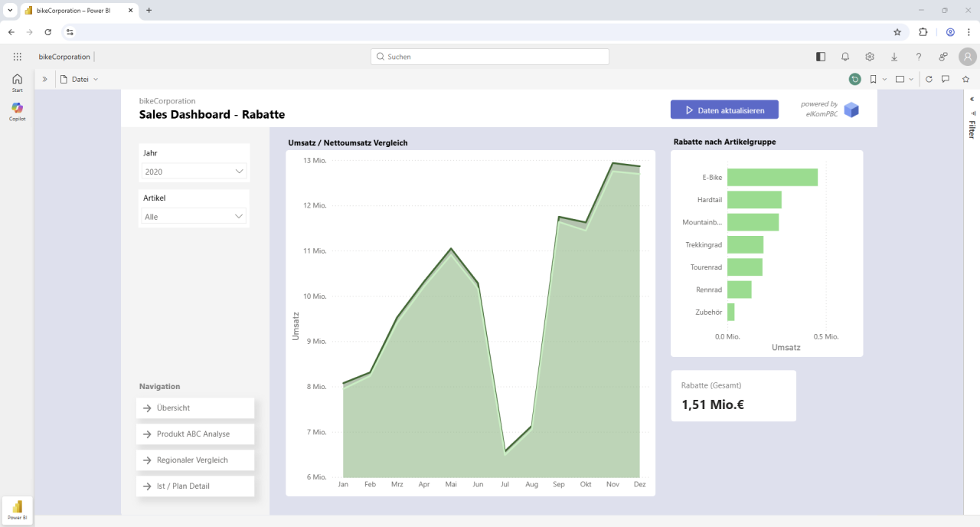Open the notifications bell

tap(845, 57)
